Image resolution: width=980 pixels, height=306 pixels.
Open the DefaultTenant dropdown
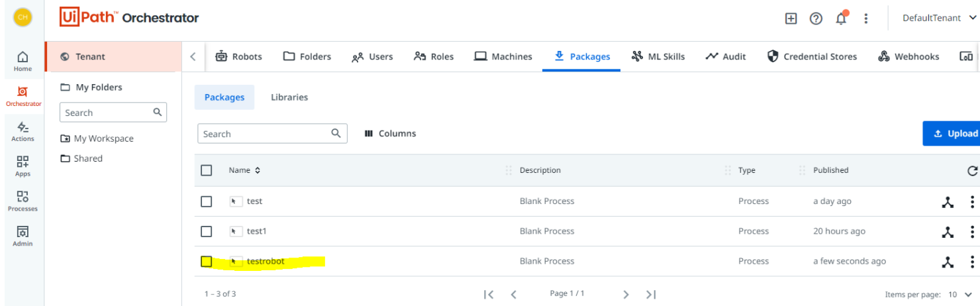click(x=939, y=18)
